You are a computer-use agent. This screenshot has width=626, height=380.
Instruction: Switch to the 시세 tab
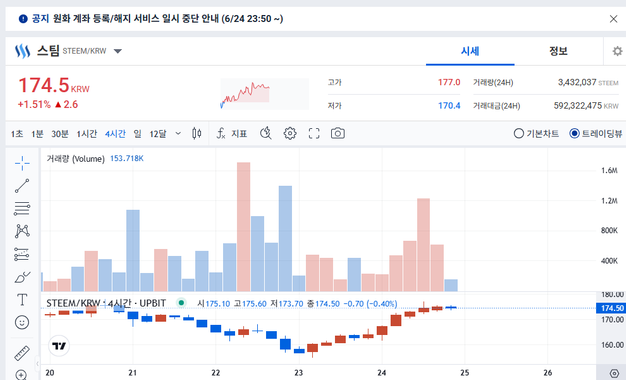(470, 51)
